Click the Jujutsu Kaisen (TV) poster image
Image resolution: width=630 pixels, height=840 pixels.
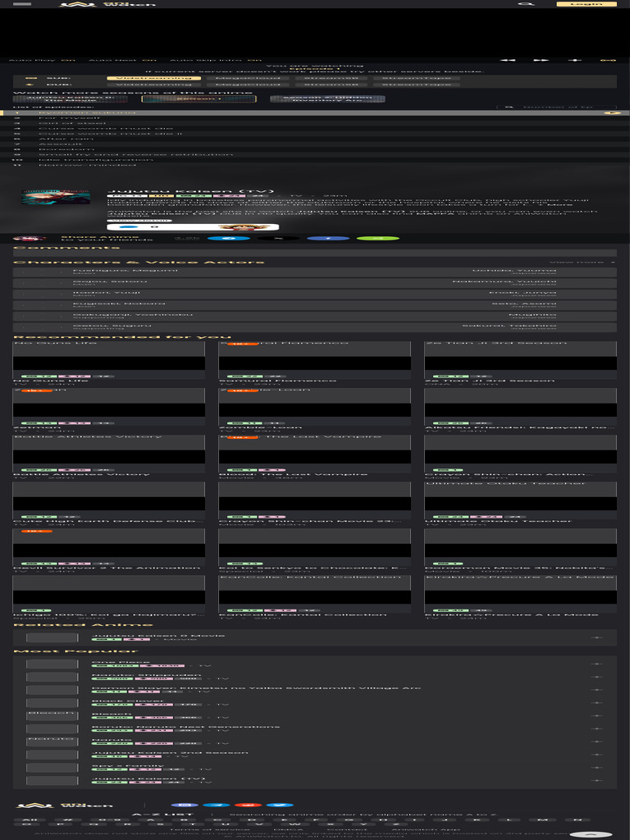click(x=56, y=197)
